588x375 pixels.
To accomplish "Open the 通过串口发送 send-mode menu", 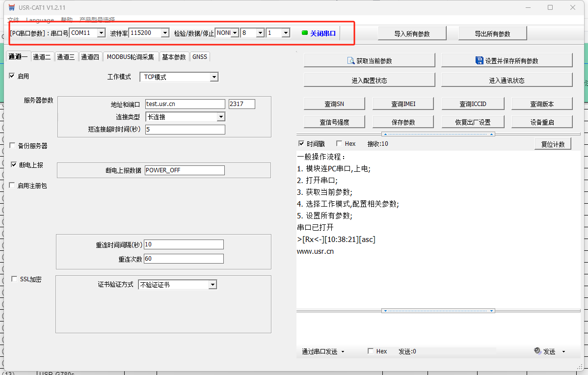I will tap(323, 351).
